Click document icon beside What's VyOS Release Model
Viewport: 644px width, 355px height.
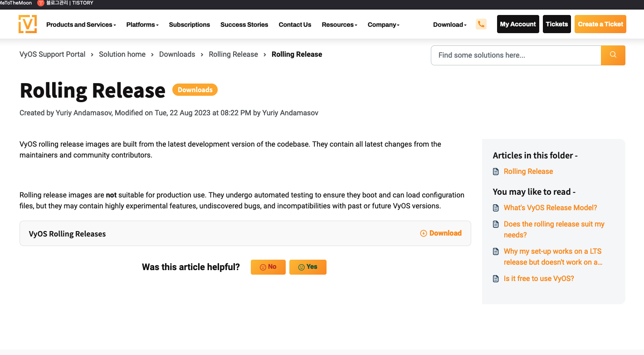[496, 208]
